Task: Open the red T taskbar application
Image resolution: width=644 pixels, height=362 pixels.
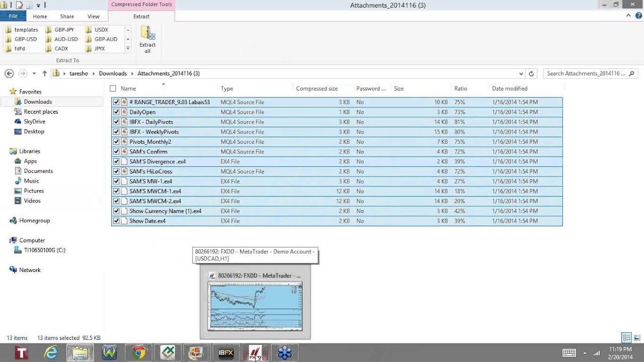Action: [22, 353]
